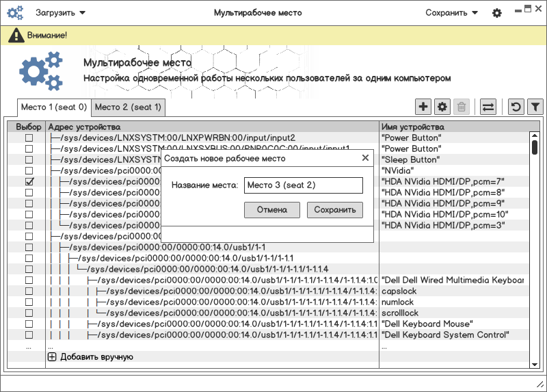Uncheck the HDA NVidia HDMI pcm=7 checkbox
Image resolution: width=547 pixels, height=392 pixels.
click(29, 181)
